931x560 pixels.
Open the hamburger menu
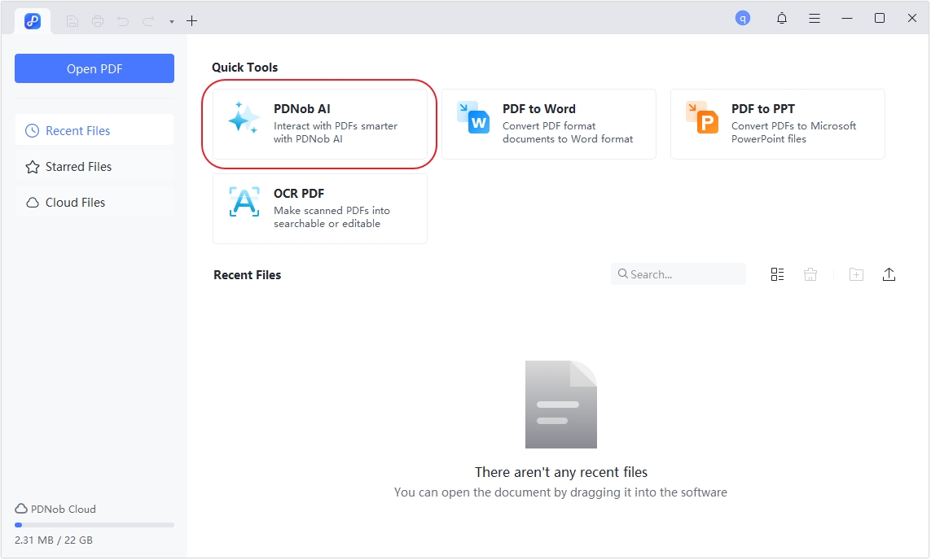[815, 17]
